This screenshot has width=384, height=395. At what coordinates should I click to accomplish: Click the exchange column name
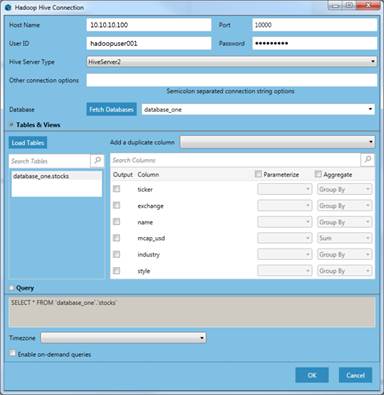(150, 206)
